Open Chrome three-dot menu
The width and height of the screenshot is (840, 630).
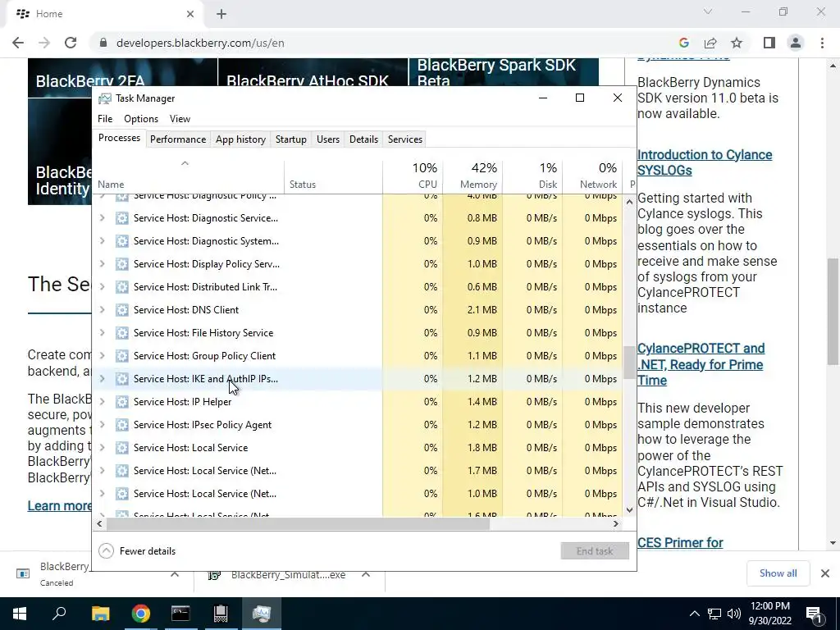pos(822,43)
